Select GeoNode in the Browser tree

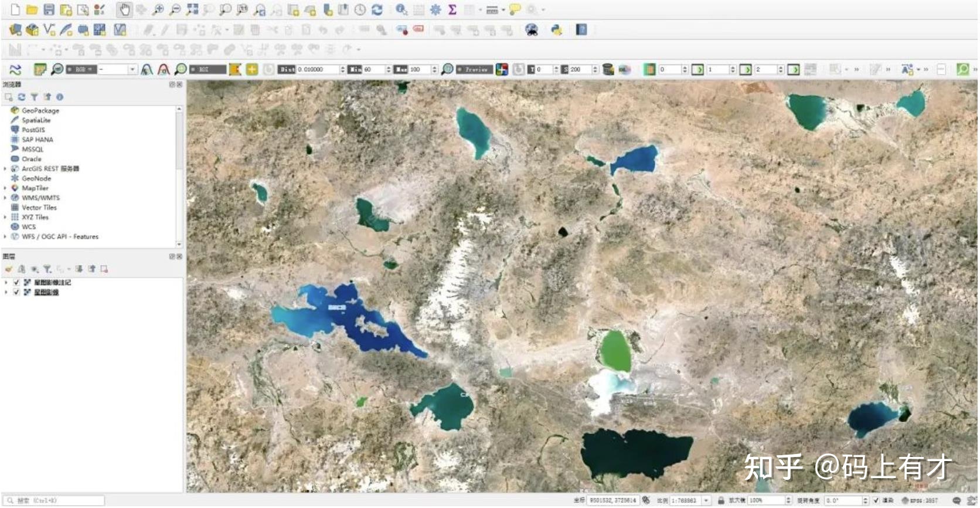point(36,178)
